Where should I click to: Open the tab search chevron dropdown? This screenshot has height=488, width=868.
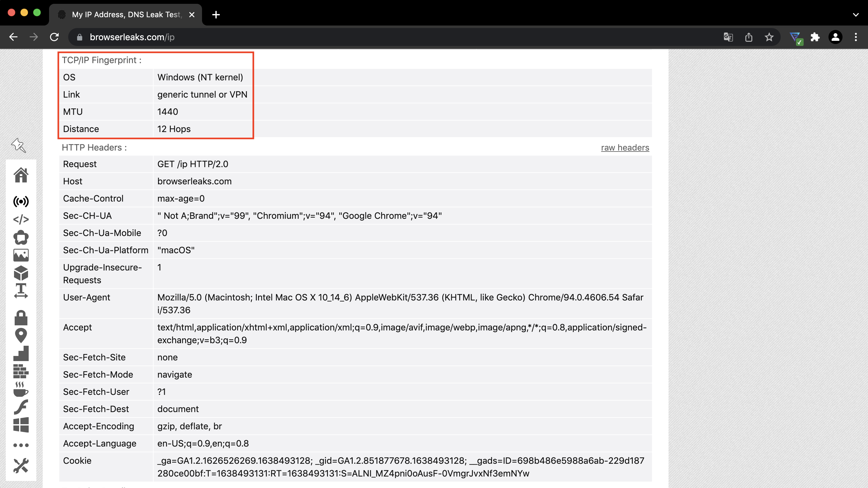[x=856, y=14]
